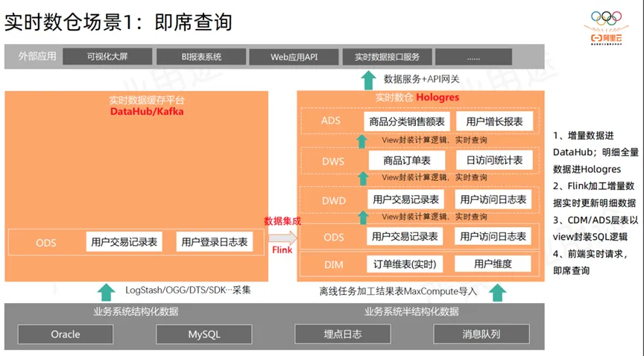Click the DIM layer label
The height and width of the screenshot is (356, 644).
(333, 265)
